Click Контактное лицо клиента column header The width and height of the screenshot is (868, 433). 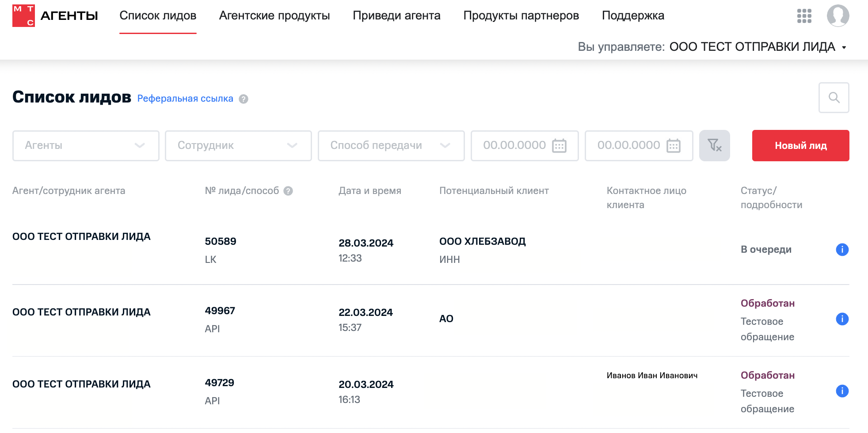647,198
